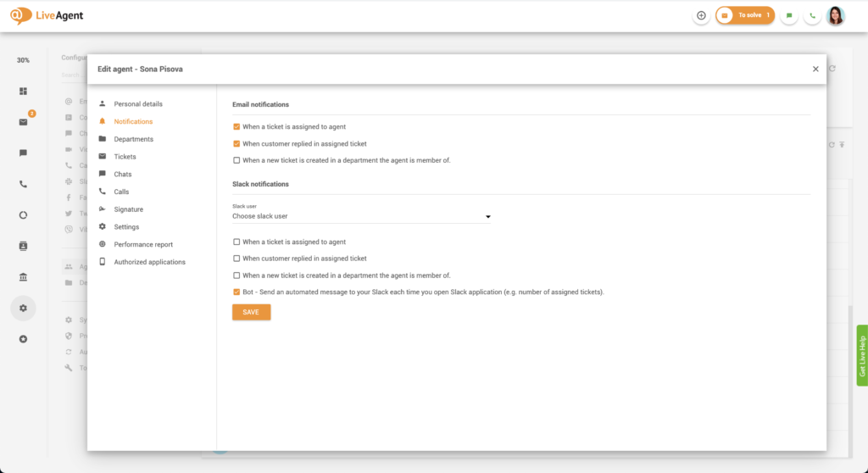Open the dashboard grid icon in sidebar
Screen dimensions: 868x473
tap(23, 92)
